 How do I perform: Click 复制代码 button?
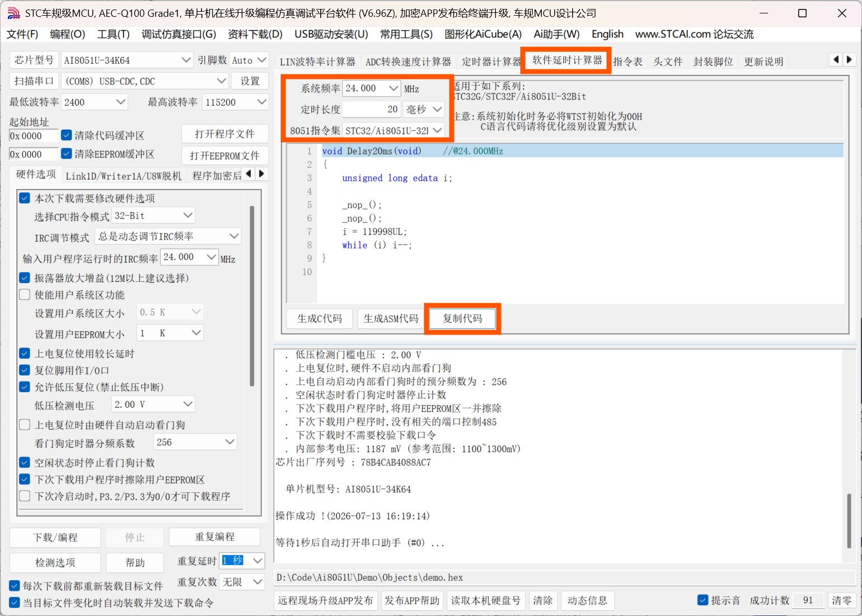[462, 318]
